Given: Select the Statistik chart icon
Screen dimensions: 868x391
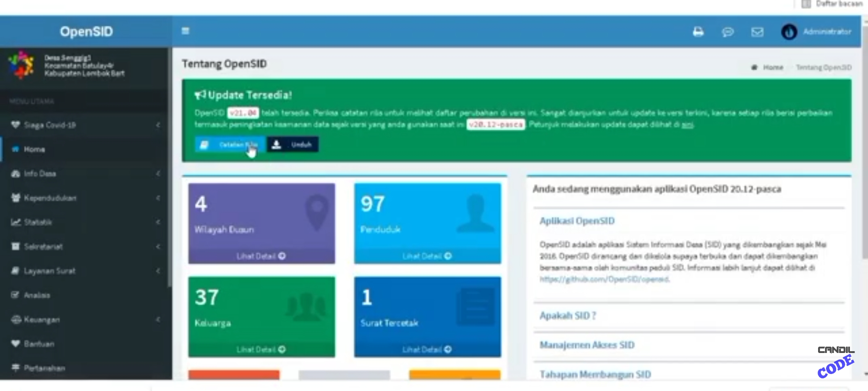Looking at the screenshot, I should (16, 222).
